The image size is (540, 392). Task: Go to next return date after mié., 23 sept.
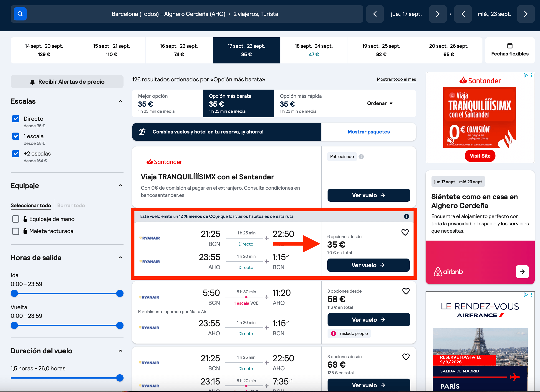click(526, 14)
